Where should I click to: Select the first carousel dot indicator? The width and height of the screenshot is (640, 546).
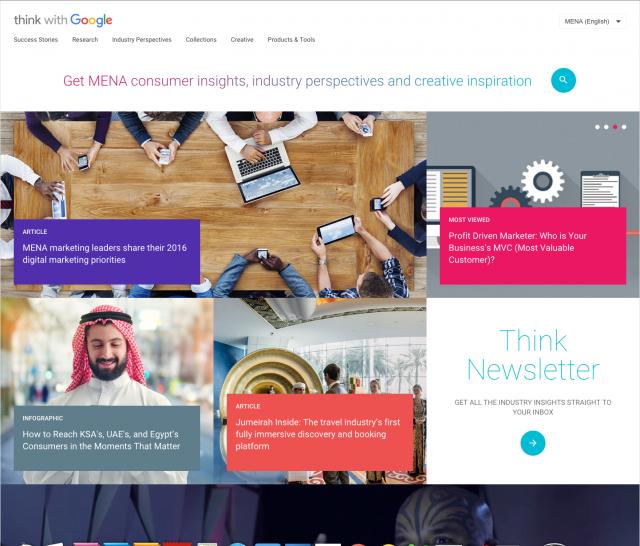(597, 127)
